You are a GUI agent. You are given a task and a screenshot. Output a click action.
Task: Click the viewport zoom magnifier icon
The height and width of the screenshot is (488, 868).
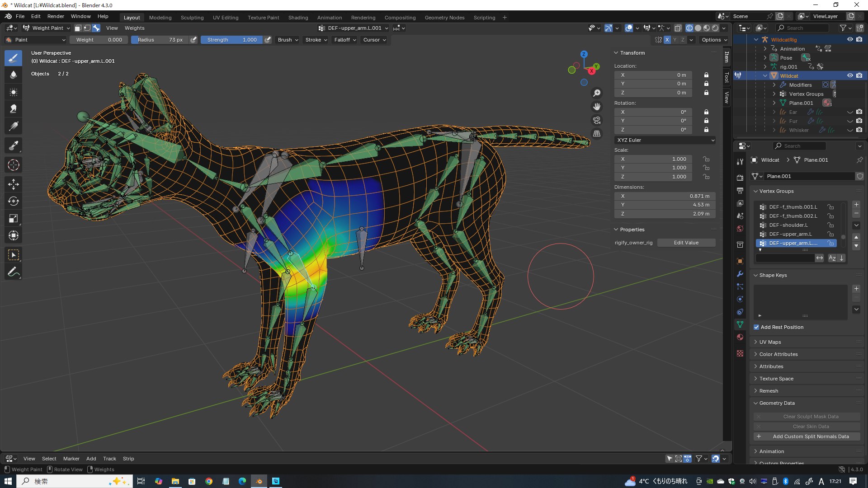[597, 93]
